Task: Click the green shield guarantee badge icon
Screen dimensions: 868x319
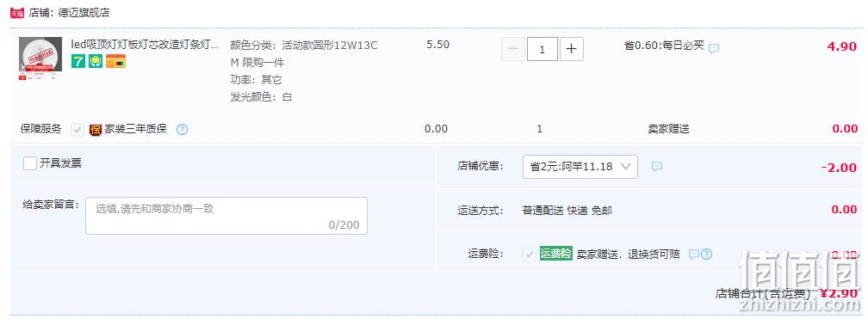Action: [96, 61]
